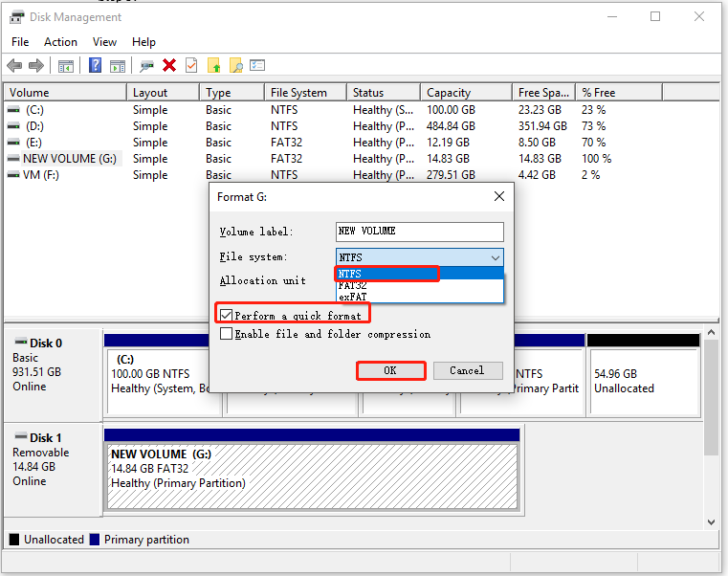This screenshot has width=728, height=576.
Task: Close the Format G: dialog
Action: [499, 196]
